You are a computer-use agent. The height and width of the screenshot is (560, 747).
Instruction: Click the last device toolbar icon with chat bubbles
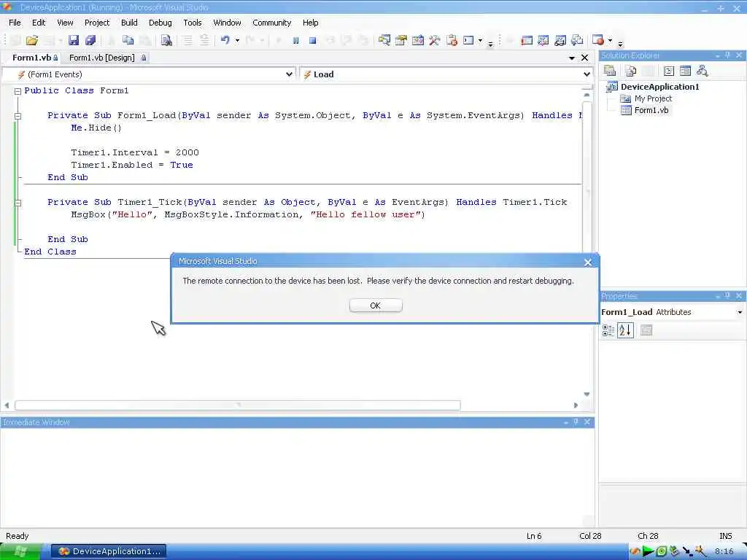[577, 41]
